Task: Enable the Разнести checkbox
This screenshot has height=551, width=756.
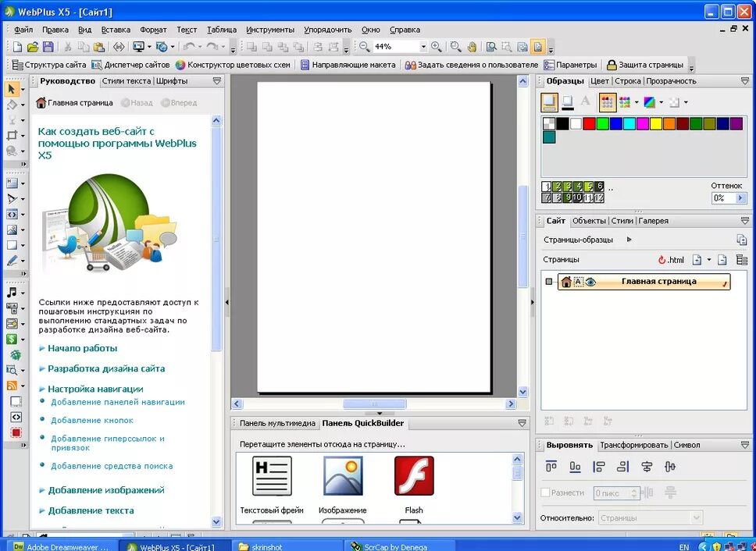Action: [545, 492]
